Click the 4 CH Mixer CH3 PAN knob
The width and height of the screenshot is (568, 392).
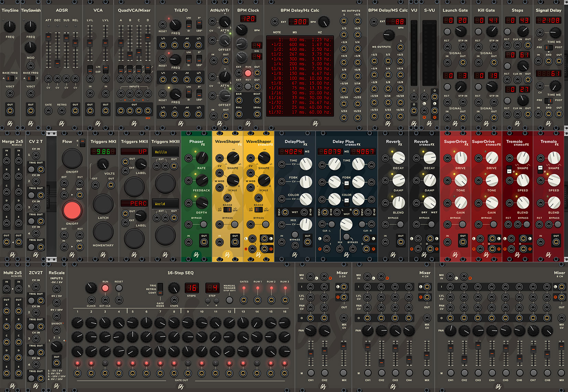coord(395,331)
